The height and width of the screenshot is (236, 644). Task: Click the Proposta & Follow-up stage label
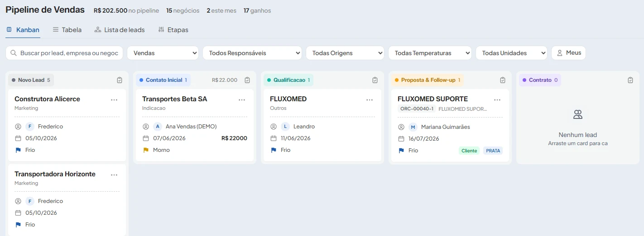[x=428, y=80]
